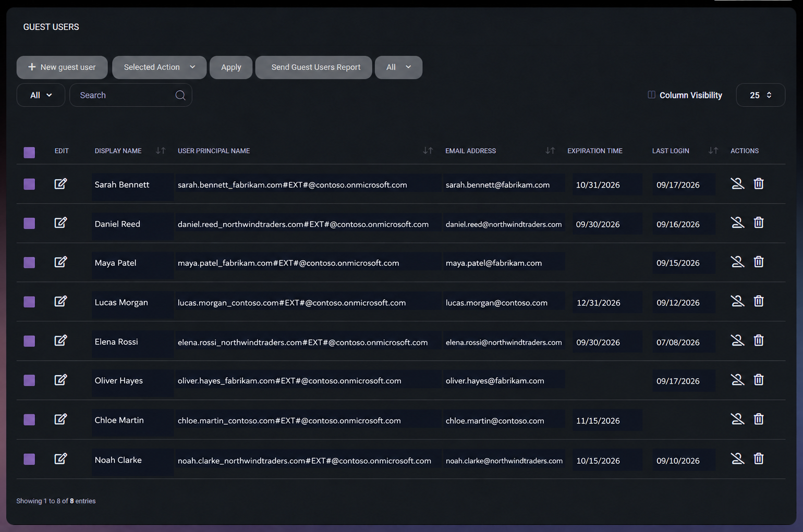Uncheck the Daniel Reed row checkbox
The height and width of the screenshot is (532, 803).
tap(29, 224)
